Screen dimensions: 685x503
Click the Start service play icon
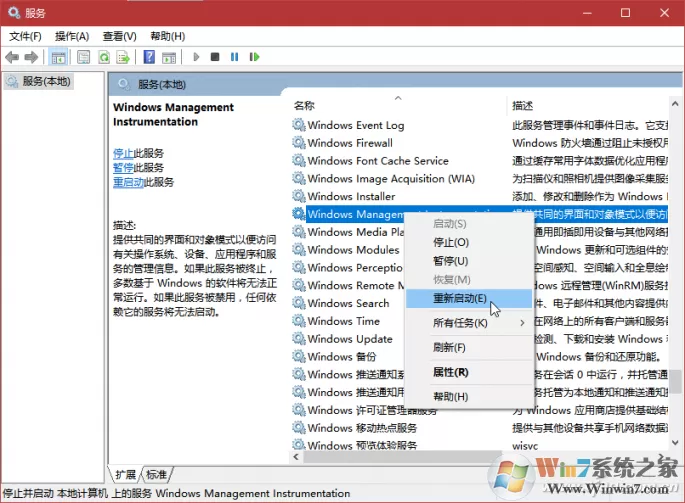pos(196,57)
